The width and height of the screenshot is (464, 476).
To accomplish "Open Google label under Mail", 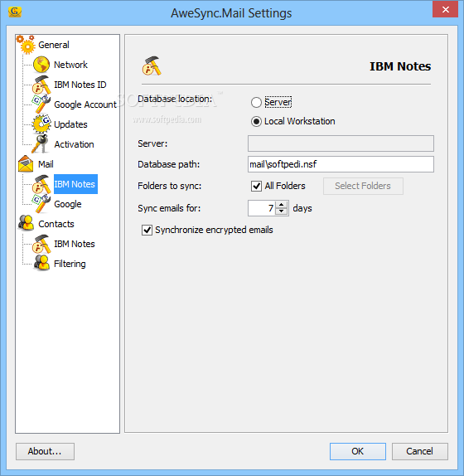I will [68, 204].
